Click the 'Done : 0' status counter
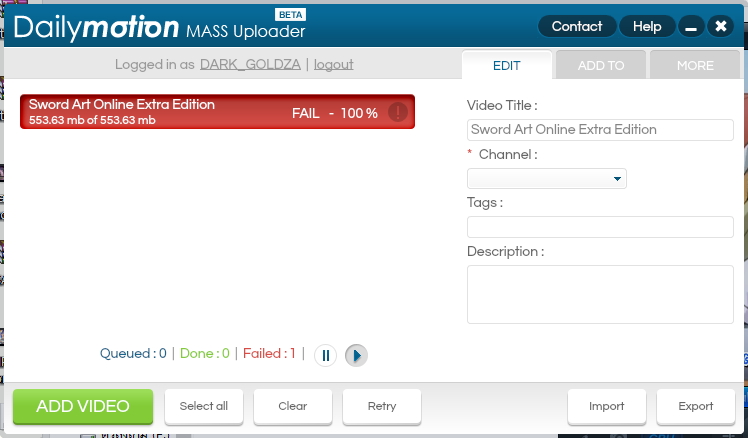The width and height of the screenshot is (748, 438). coord(205,354)
